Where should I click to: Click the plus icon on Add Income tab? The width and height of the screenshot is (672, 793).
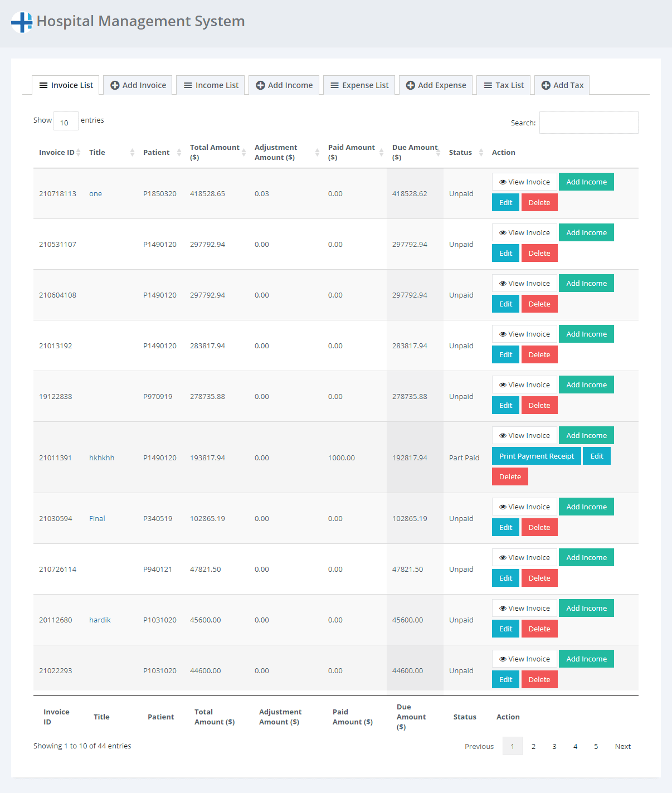[260, 85]
